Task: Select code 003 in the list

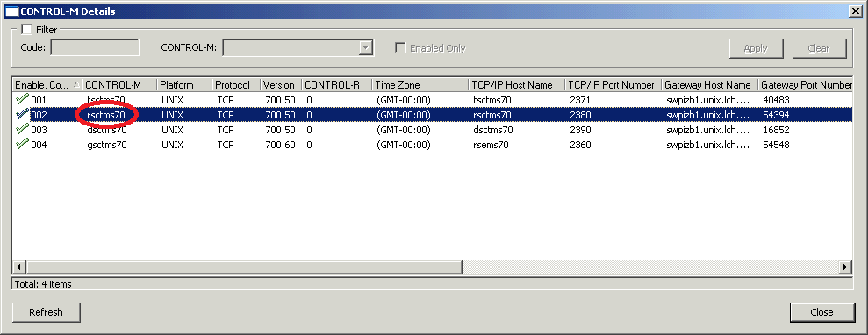Action: [x=39, y=130]
